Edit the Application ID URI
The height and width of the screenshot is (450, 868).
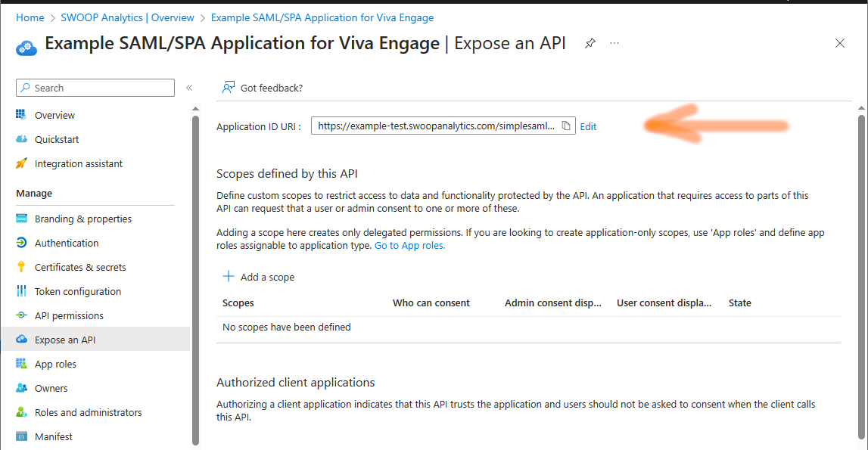[588, 126]
